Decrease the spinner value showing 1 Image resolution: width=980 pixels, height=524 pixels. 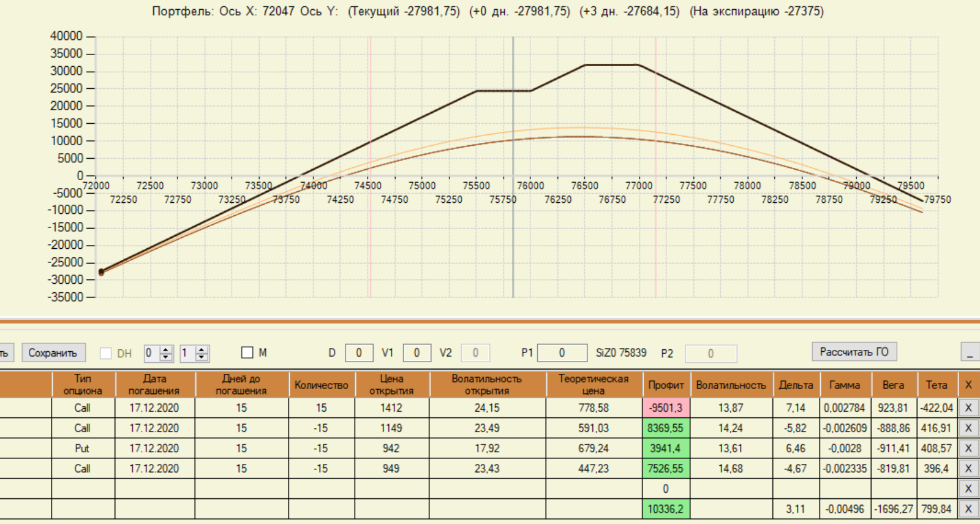point(202,357)
